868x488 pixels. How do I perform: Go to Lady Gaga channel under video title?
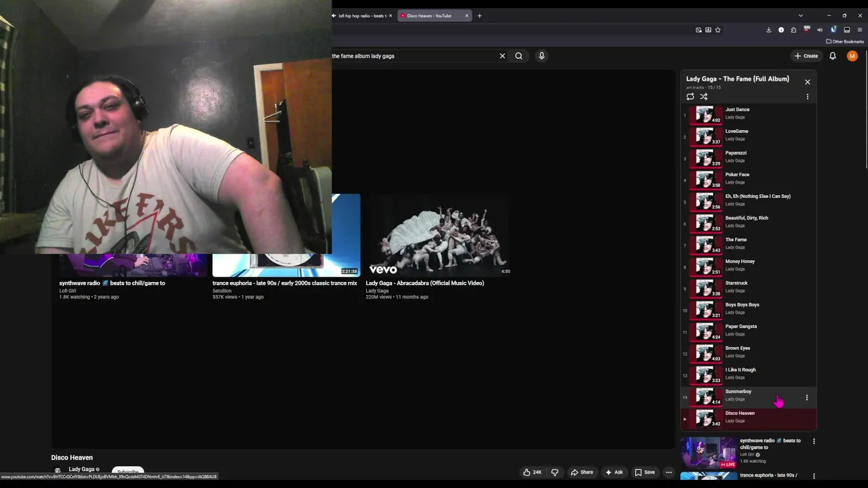81,469
